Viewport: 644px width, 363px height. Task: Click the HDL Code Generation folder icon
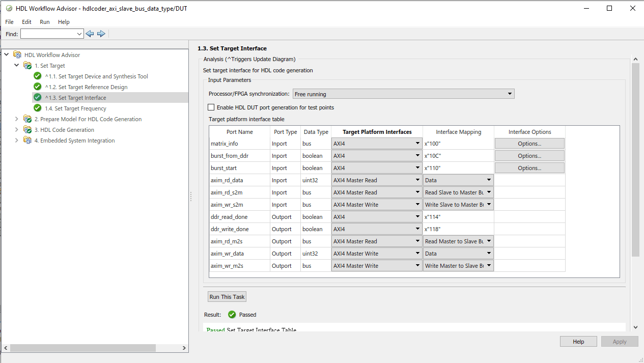pos(27,130)
